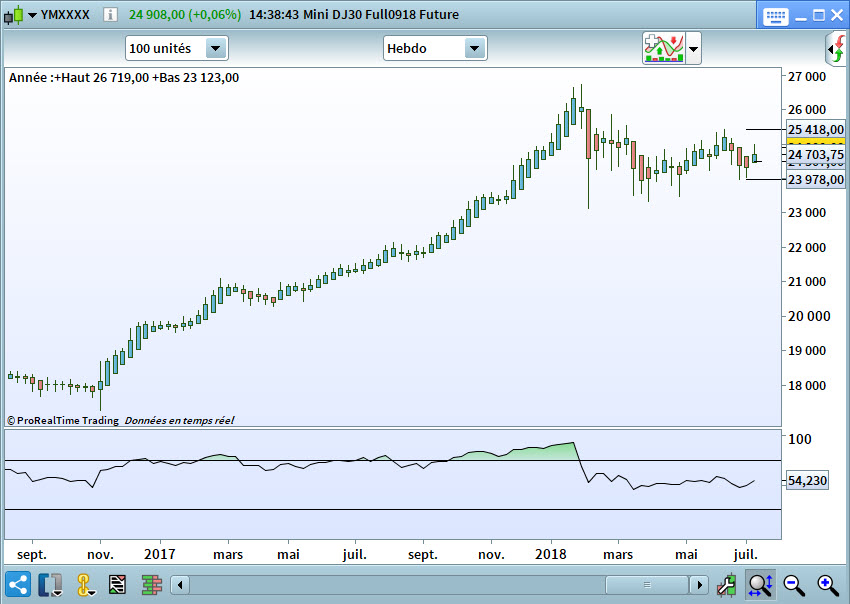
Task: Click the order list icon
Action: 117,584
